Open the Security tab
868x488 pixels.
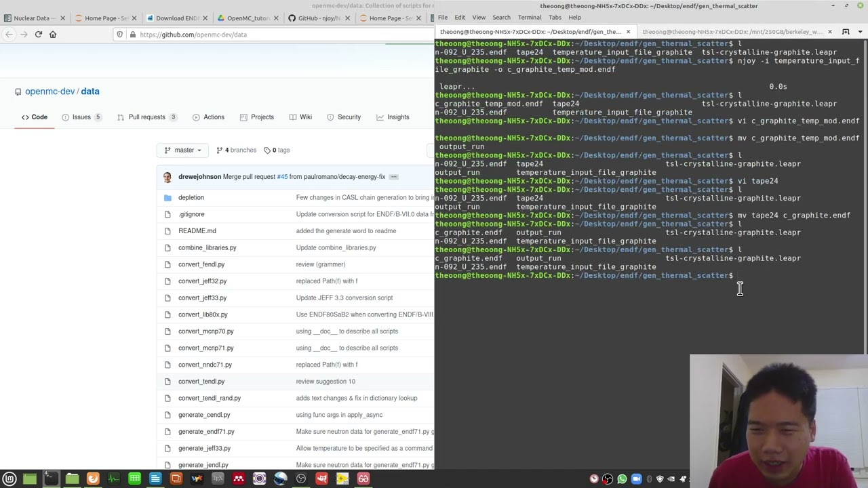pyautogui.click(x=343, y=117)
